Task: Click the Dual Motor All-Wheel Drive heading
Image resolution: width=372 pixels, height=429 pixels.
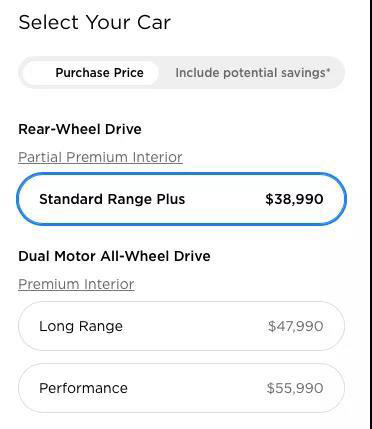Action: tap(114, 256)
